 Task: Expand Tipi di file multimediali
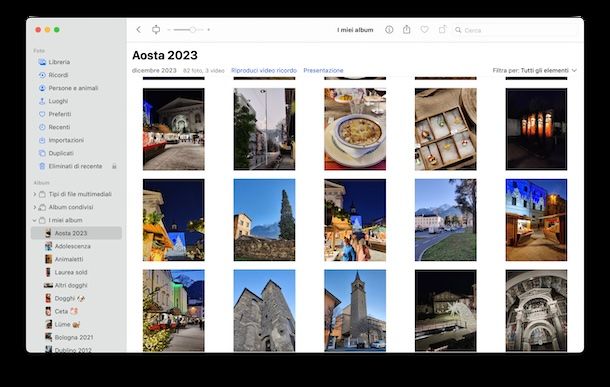click(x=35, y=194)
